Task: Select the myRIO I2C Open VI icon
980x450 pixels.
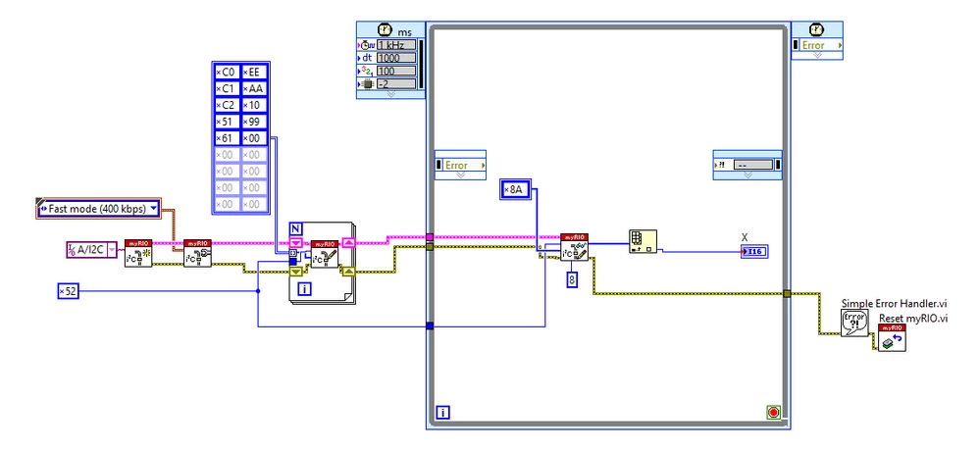Action: coord(138,253)
